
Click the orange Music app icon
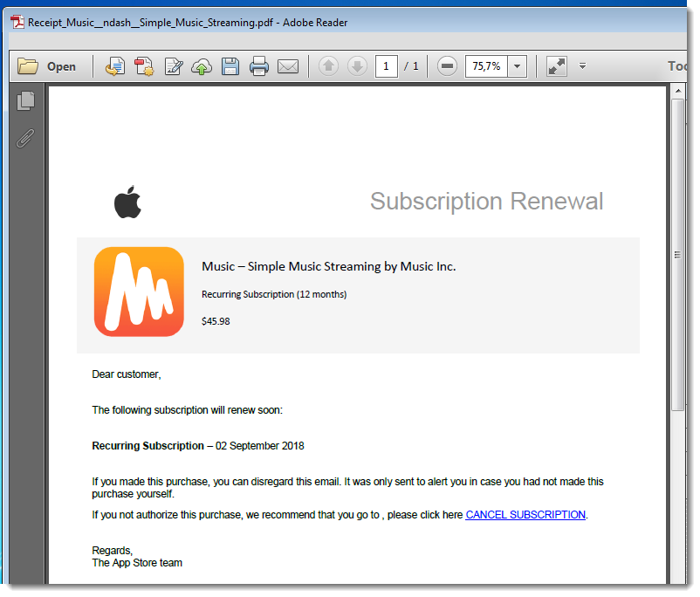(x=139, y=292)
